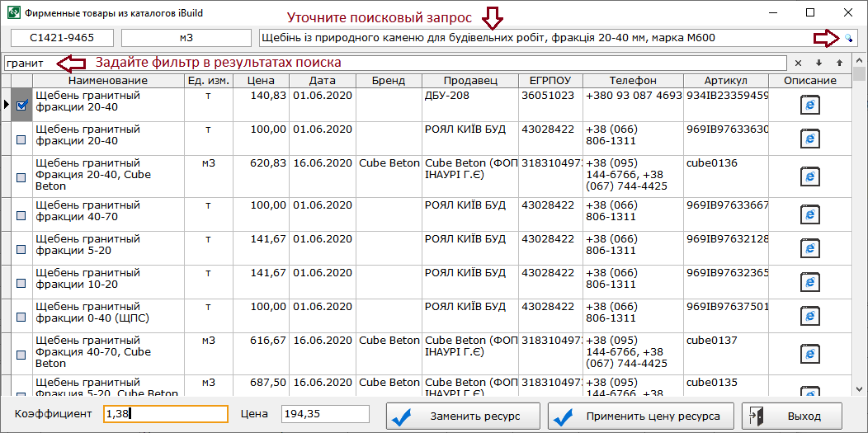Image resolution: width=868 pixels, height=433 pixels.
Task: Jump to previous match with up arrow icon
Action: coord(839,63)
